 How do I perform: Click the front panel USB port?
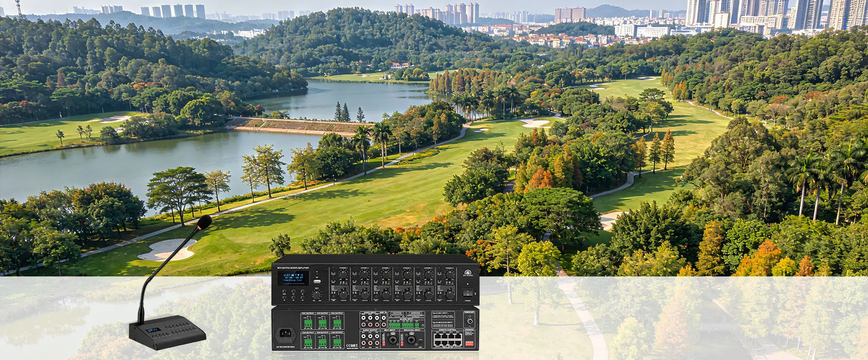tap(317, 281)
